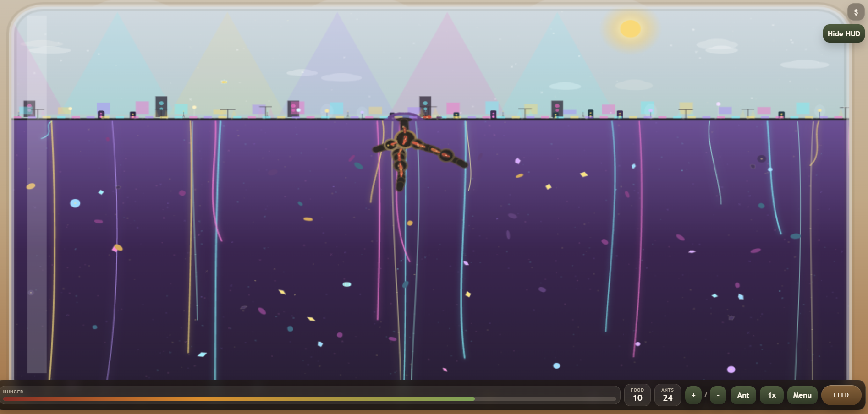The width and height of the screenshot is (868, 414).
Task: Click the minus button beside Ant
Action: [x=718, y=395]
